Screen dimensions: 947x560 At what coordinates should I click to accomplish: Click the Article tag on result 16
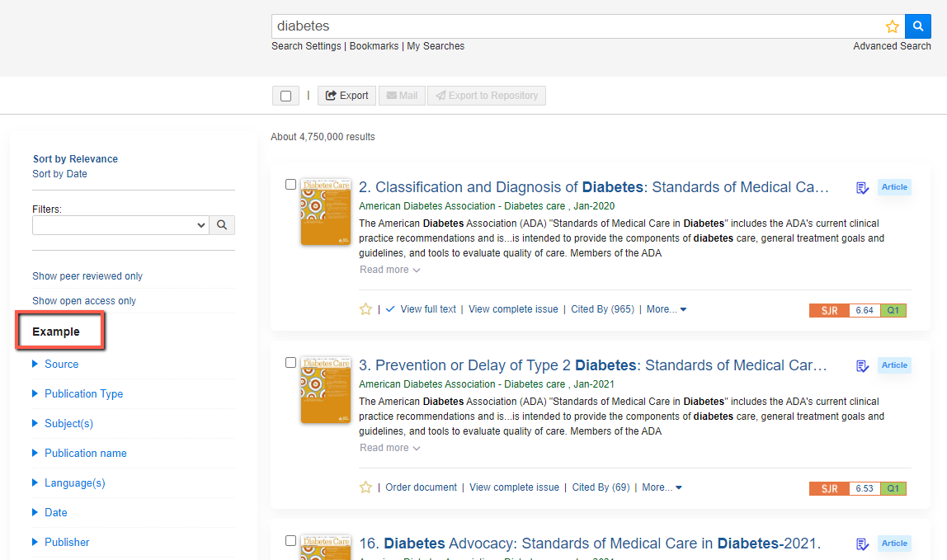[x=894, y=544]
